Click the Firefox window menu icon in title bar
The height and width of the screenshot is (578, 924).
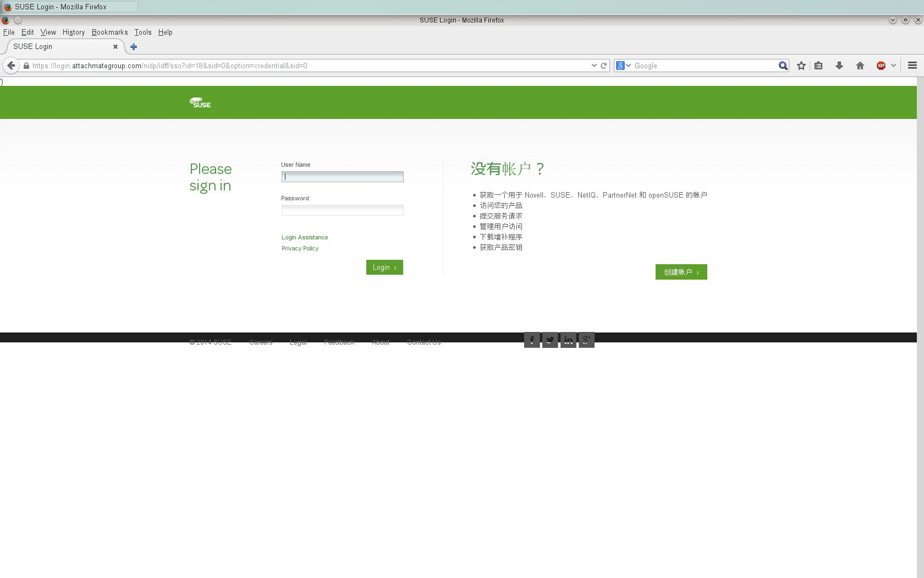(x=5, y=20)
